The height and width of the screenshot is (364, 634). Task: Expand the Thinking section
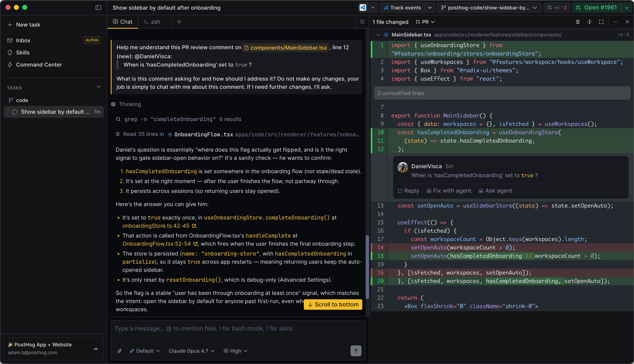(x=126, y=104)
